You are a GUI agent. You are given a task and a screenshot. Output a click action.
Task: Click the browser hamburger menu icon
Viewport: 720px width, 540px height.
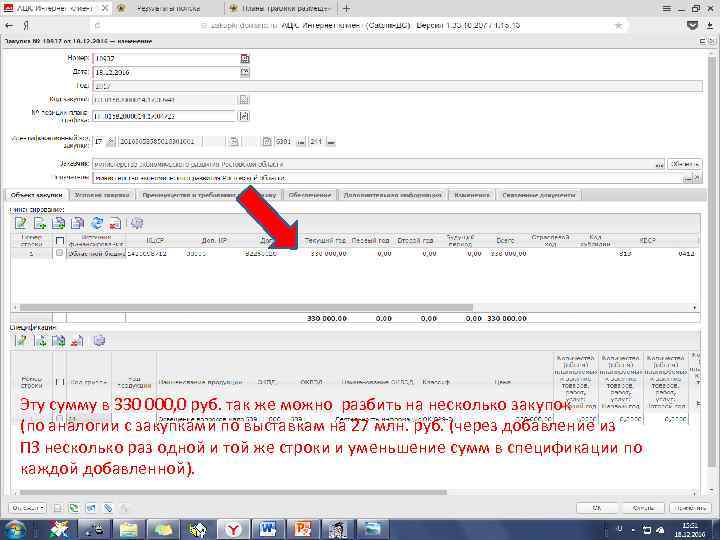(666, 8)
